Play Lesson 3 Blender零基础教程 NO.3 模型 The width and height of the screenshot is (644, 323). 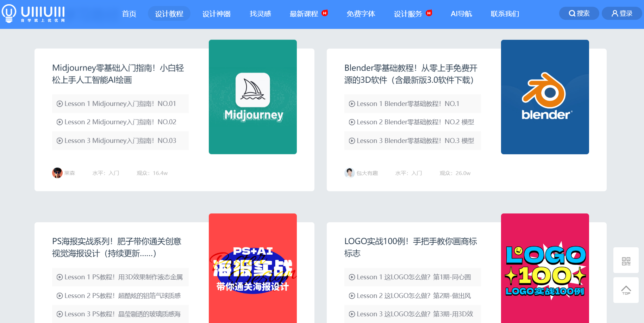tap(413, 141)
